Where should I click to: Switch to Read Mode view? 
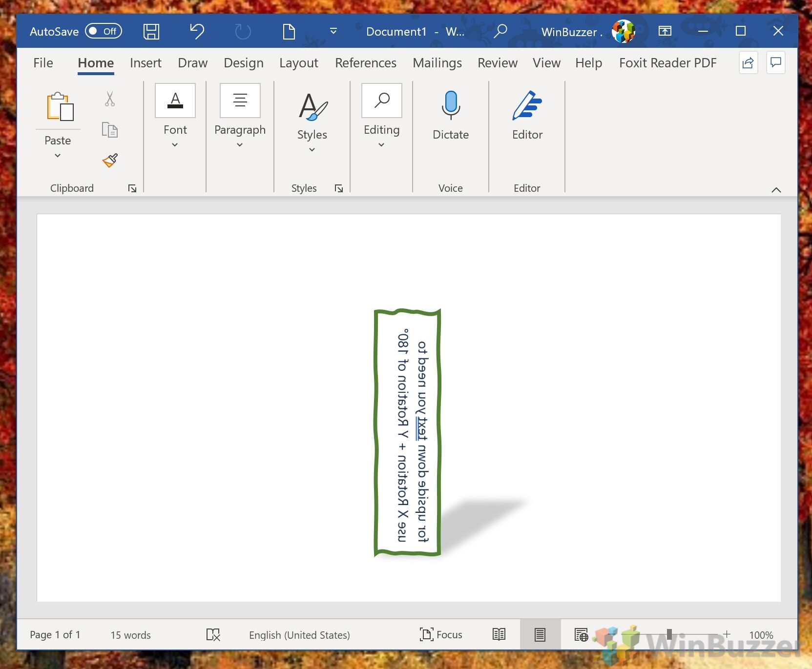[x=499, y=634]
